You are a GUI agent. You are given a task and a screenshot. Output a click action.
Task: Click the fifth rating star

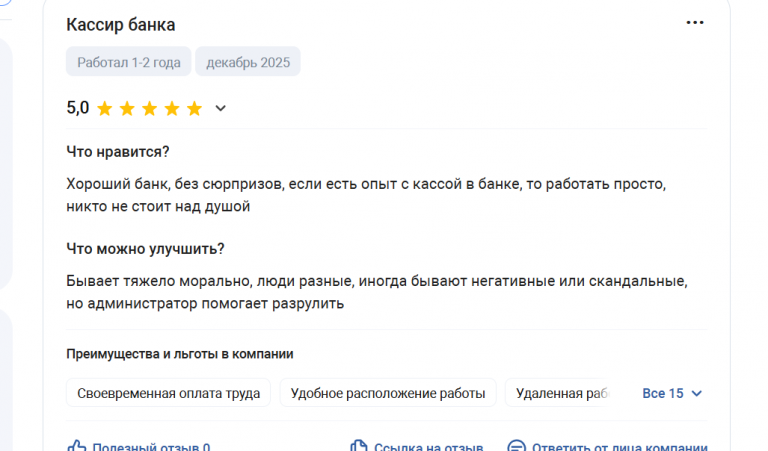point(194,108)
